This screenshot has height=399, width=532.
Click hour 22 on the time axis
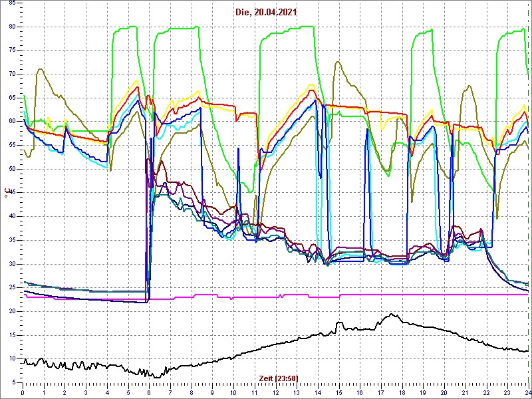tap(486, 393)
